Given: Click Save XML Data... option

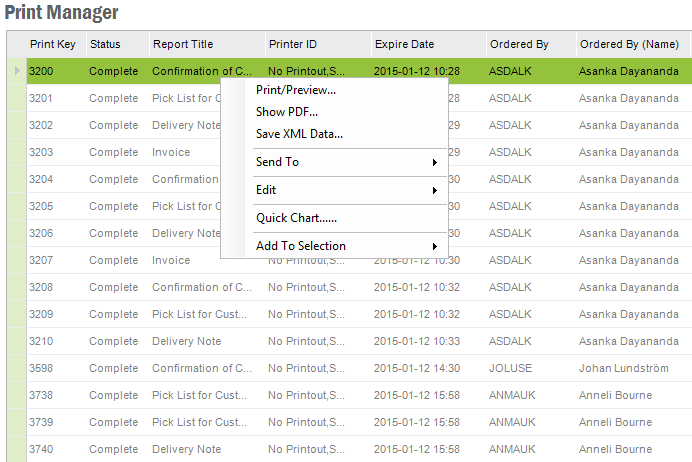Looking at the screenshot, I should click(x=299, y=134).
